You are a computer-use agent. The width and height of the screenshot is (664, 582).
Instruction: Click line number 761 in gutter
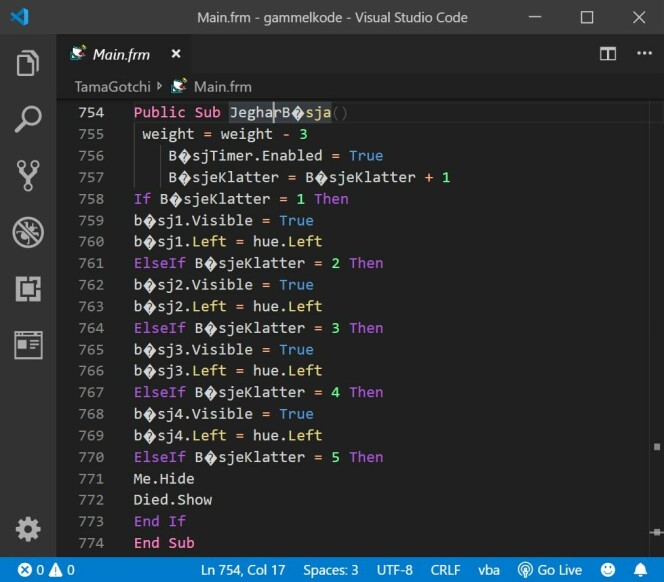(x=91, y=263)
